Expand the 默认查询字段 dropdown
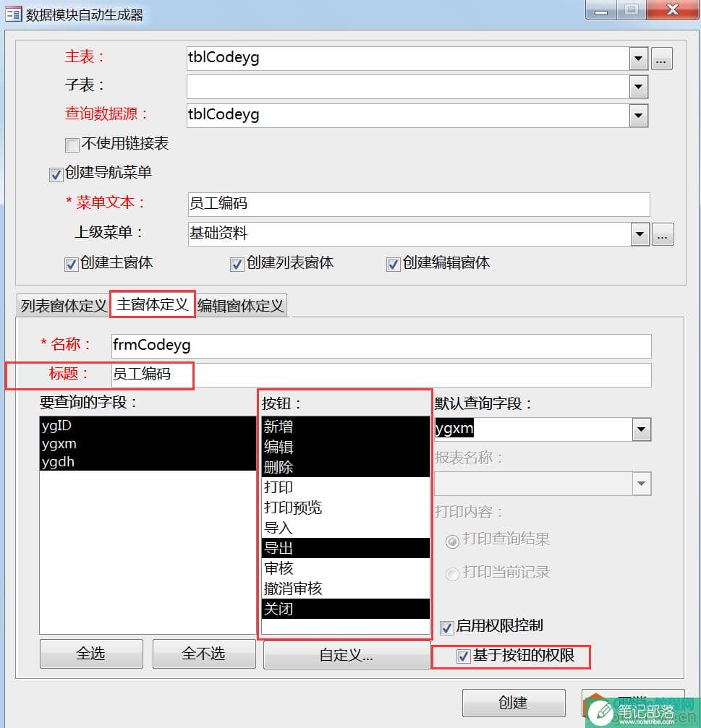The height and width of the screenshot is (728, 701). pos(641,429)
